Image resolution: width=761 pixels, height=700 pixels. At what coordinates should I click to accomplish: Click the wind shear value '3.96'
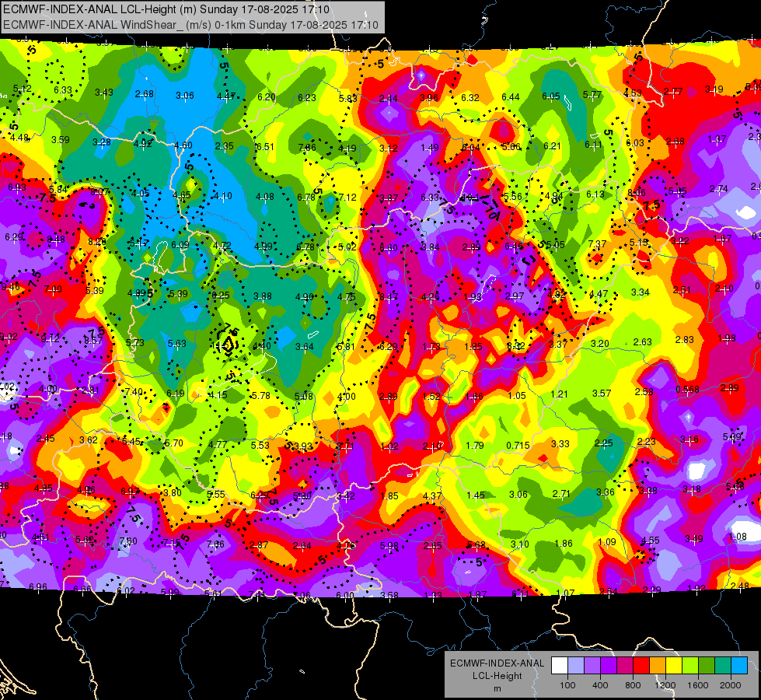tap(429, 98)
